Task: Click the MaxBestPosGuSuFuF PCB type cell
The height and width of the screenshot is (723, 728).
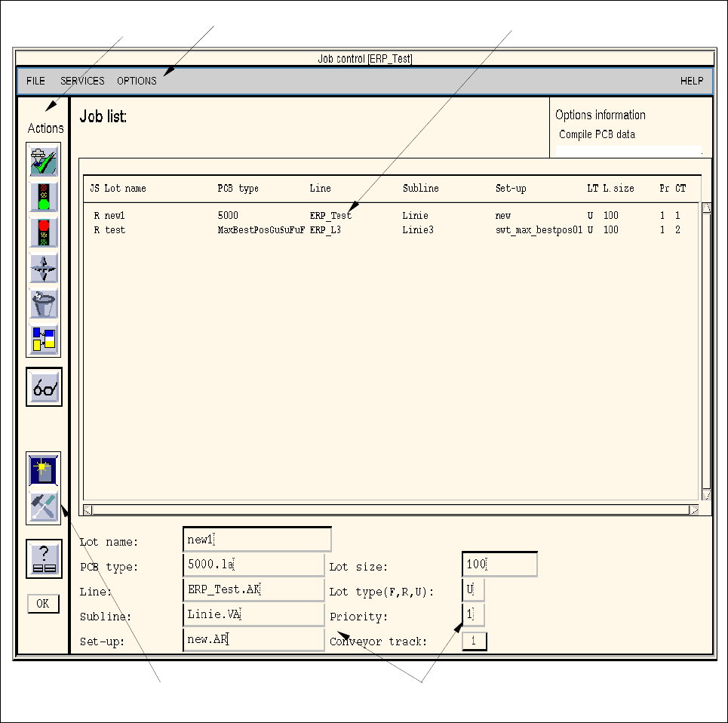Action: [x=261, y=230]
